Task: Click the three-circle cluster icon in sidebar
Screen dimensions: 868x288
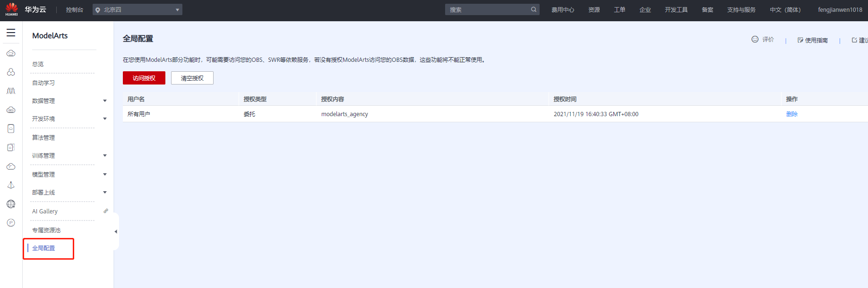Action: coord(11,72)
